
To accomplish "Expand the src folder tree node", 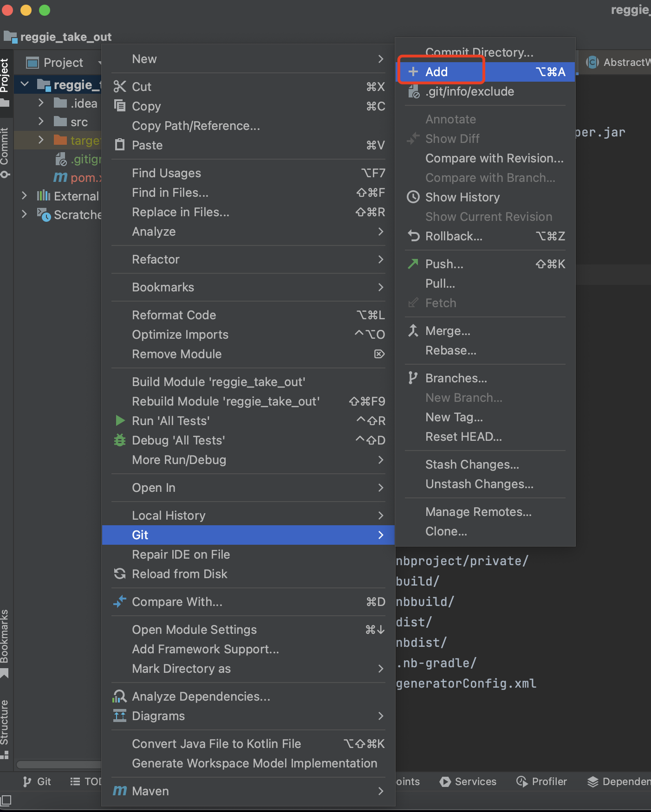I will pyautogui.click(x=41, y=122).
